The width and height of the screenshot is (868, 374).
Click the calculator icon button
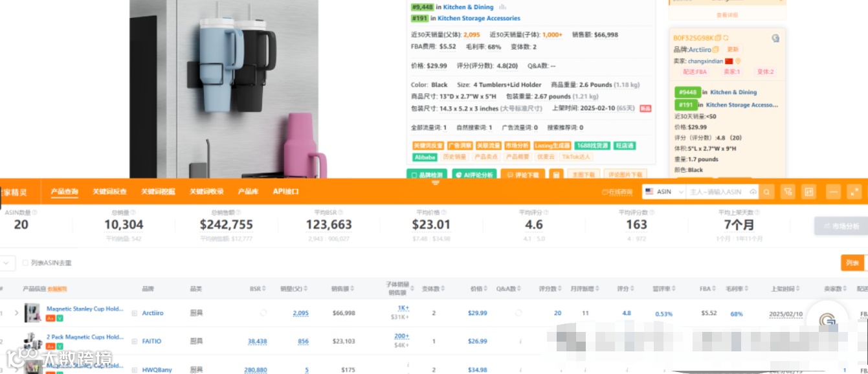(x=555, y=175)
